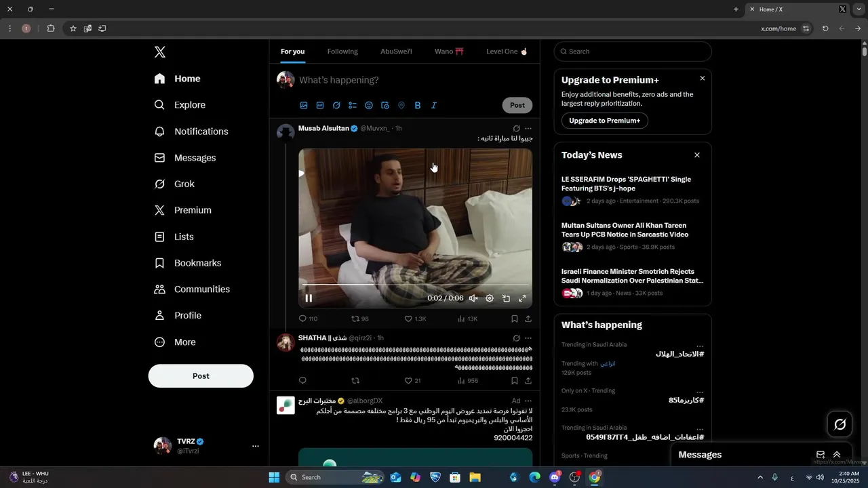868x488 pixels.
Task: Reply to SHATHA's post
Action: (x=303, y=381)
